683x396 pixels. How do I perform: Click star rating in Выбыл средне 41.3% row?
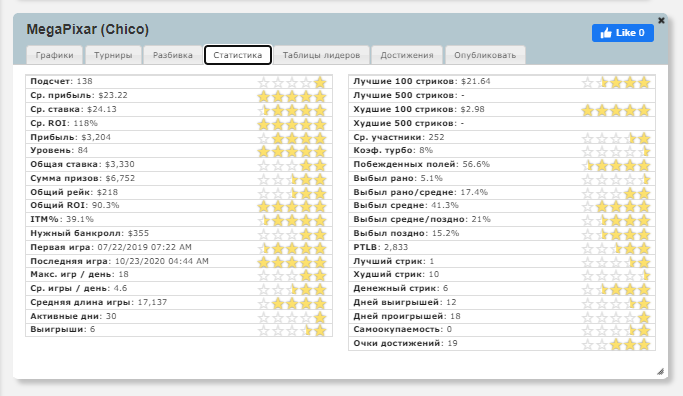616,206
